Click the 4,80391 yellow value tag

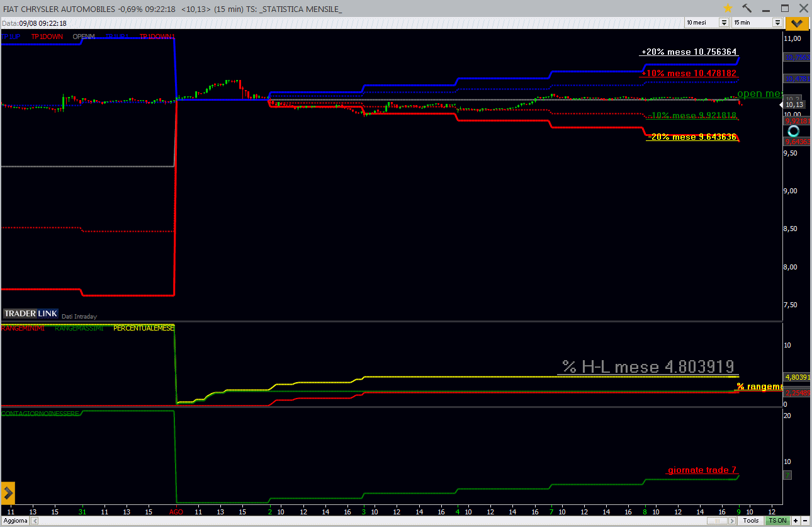point(797,377)
